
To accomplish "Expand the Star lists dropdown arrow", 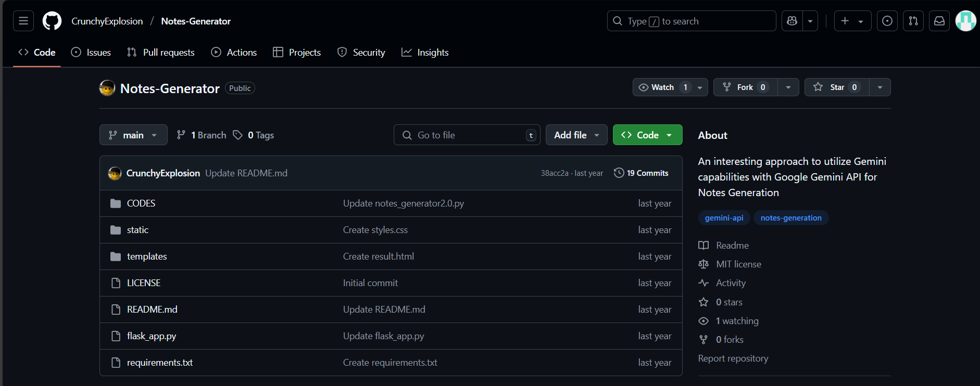I will click(x=880, y=87).
